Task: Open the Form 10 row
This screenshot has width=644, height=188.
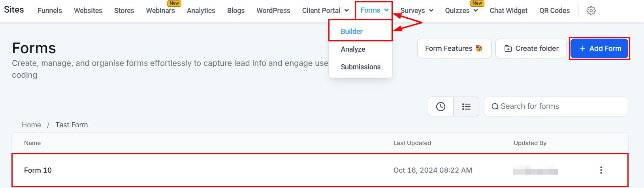Action: click(x=38, y=170)
